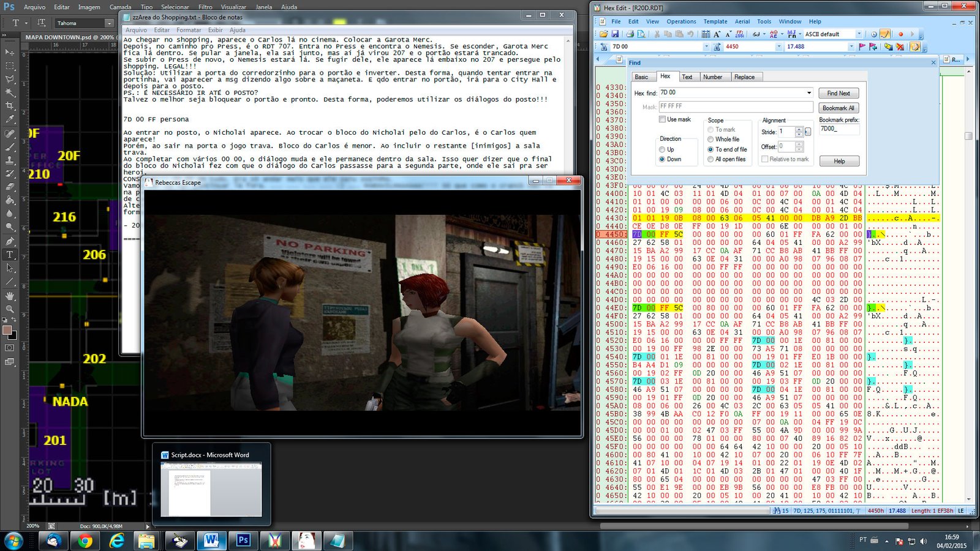980x551 pixels.
Task: Click the Help button in Find dialog
Action: 839,161
